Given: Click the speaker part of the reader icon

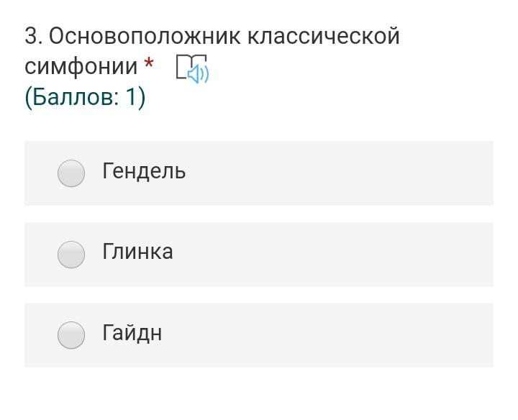Looking at the screenshot, I should click(x=199, y=73).
